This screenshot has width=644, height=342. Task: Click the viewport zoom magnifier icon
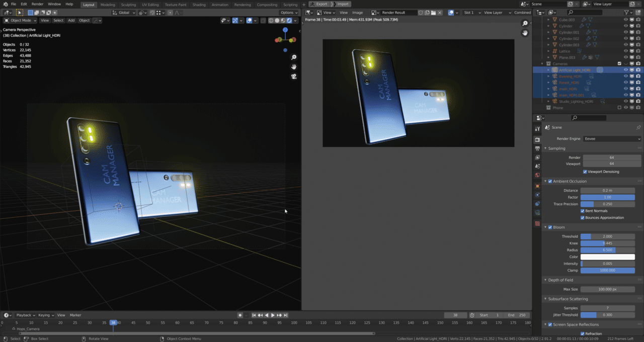click(x=294, y=57)
